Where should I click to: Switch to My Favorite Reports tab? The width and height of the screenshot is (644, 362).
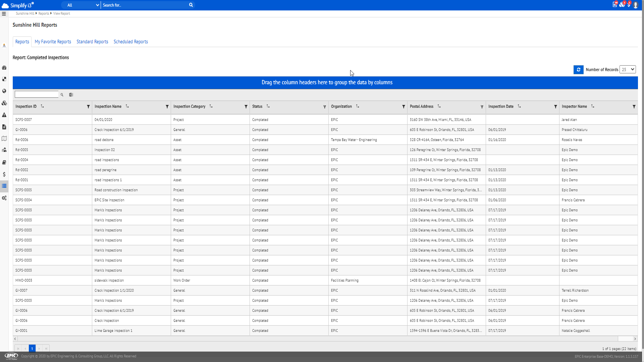coord(53,42)
